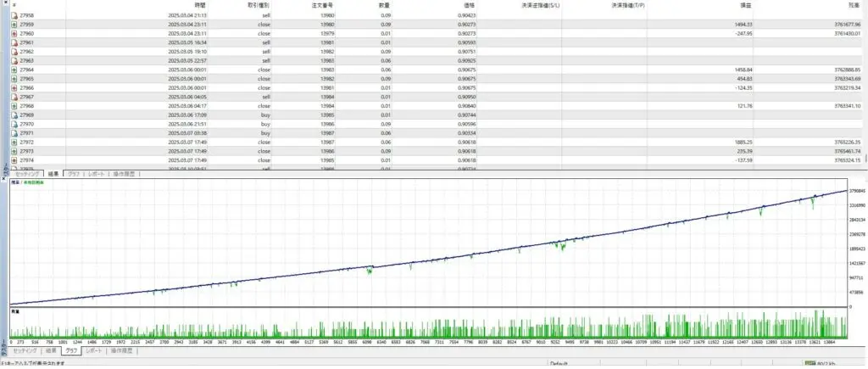This screenshot has height=369, width=868.
Task: Click the sell icon beside row 27963
Action: pos(14,60)
